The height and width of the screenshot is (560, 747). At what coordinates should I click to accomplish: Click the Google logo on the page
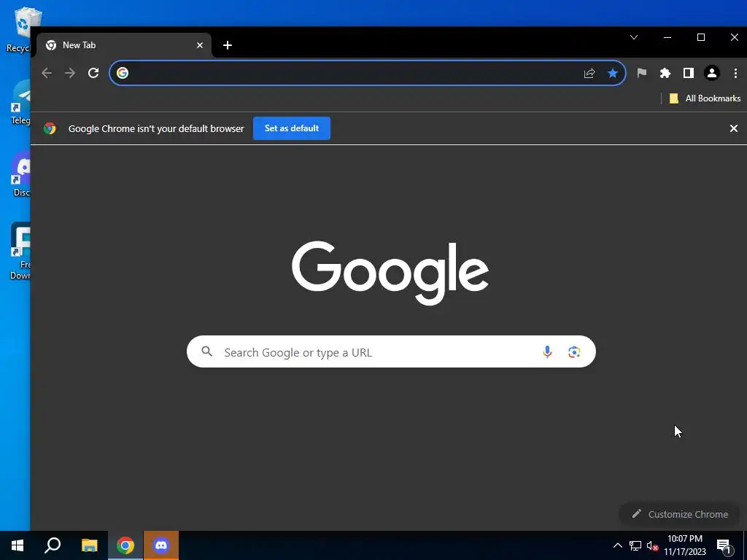(390, 273)
